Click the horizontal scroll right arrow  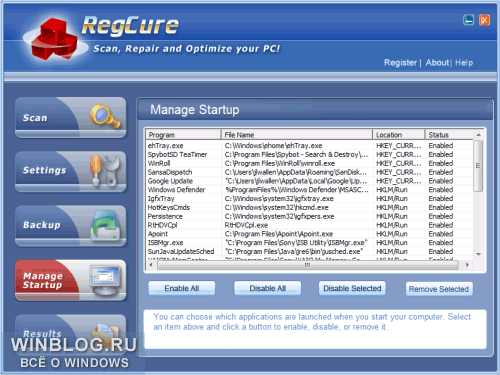(x=467, y=265)
